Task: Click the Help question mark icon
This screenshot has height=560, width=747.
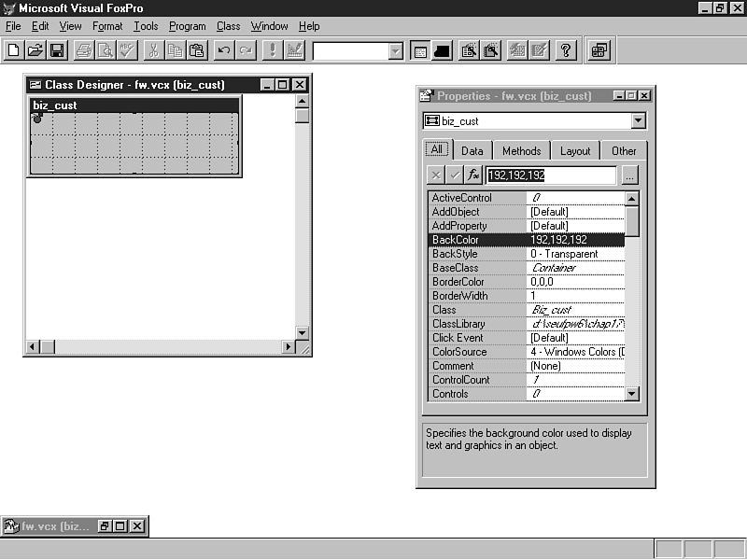Action: point(566,50)
